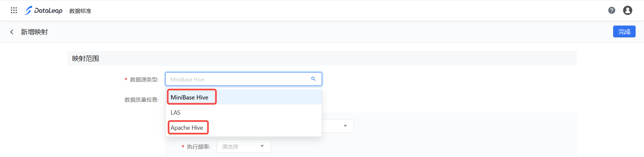Image resolution: width=644 pixels, height=157 pixels.
Task: Choose the LAS data source option
Action: click(175, 113)
